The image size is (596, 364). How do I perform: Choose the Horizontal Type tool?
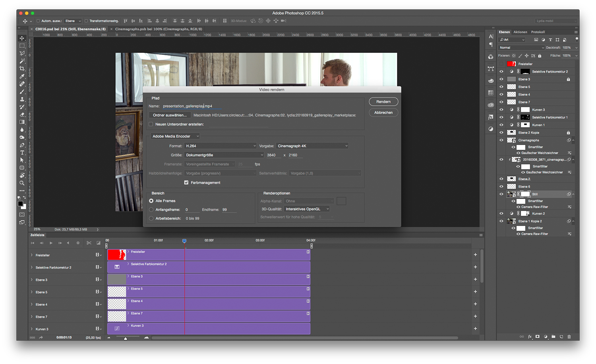pos(22,153)
